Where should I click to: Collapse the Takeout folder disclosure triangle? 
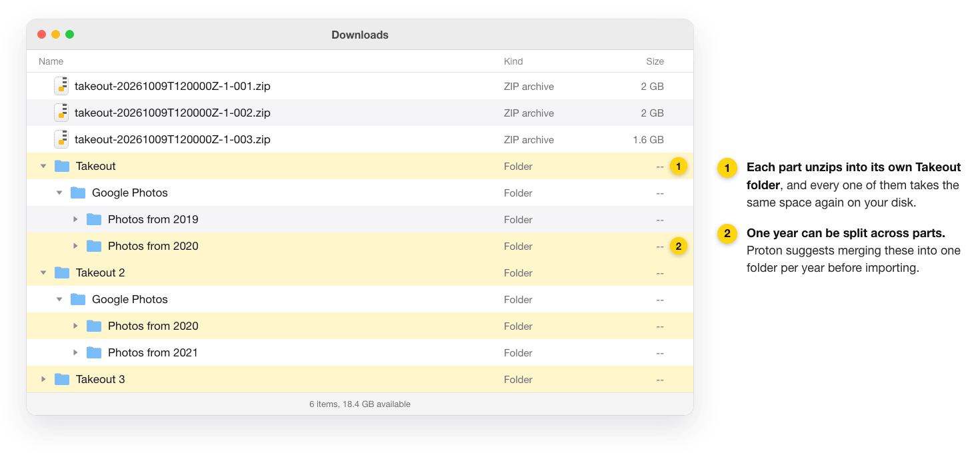click(x=43, y=166)
